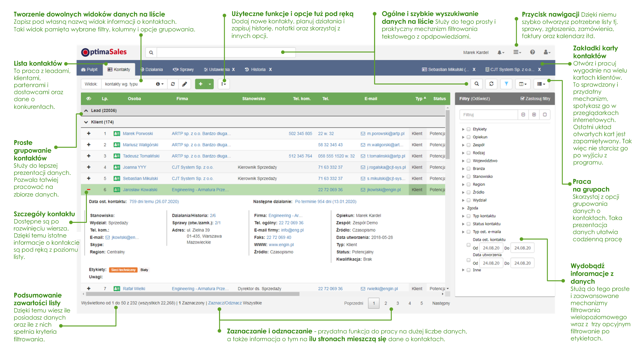Switch to the Działania tab

(x=152, y=70)
